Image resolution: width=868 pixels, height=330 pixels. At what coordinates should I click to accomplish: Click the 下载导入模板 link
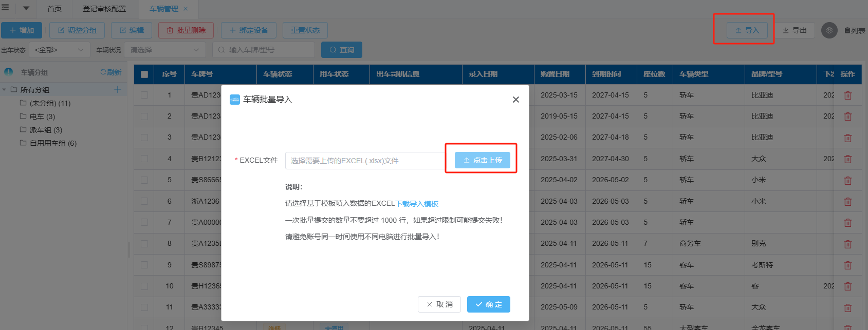click(x=417, y=204)
